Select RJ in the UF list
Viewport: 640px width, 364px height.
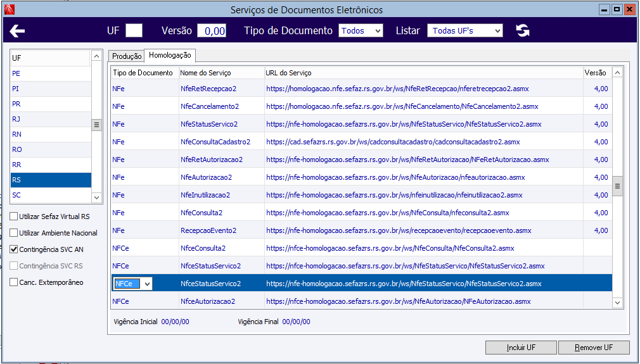tap(51, 119)
